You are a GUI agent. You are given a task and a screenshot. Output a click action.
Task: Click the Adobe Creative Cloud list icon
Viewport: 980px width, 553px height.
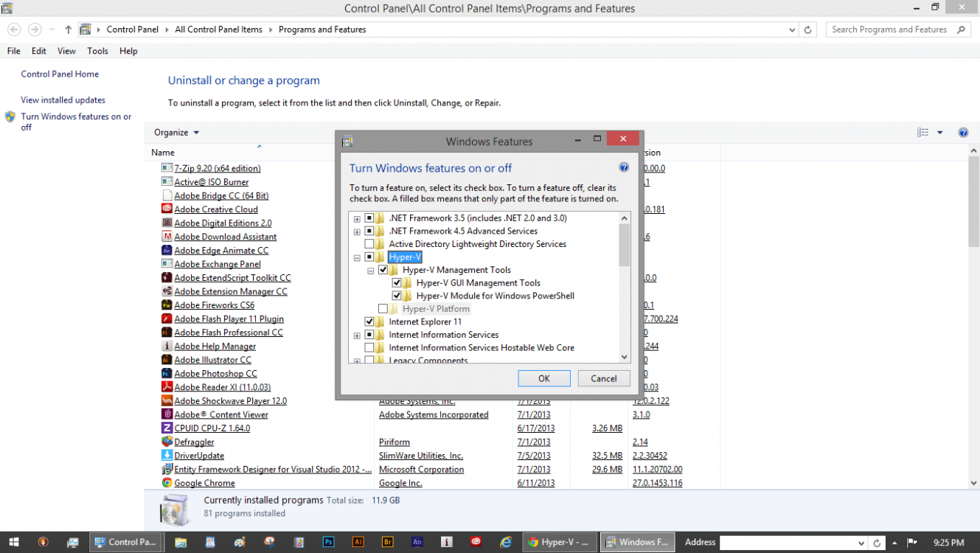(x=167, y=209)
